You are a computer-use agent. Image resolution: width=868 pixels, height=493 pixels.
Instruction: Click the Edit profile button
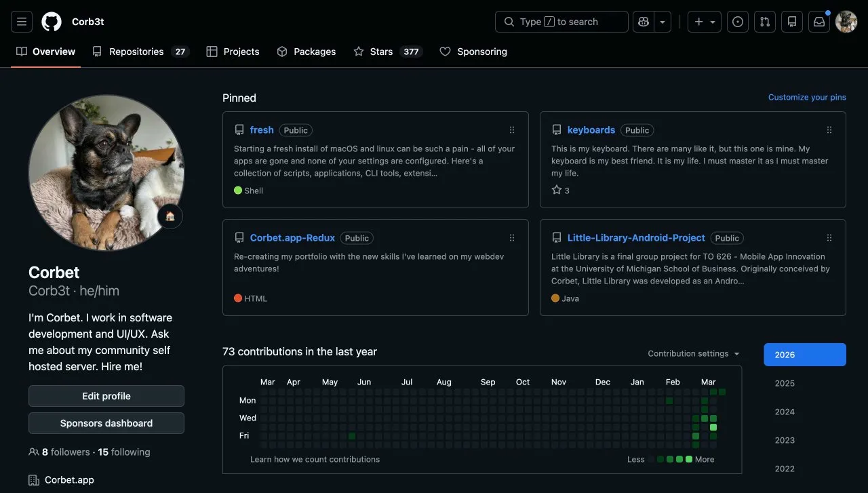tap(106, 396)
